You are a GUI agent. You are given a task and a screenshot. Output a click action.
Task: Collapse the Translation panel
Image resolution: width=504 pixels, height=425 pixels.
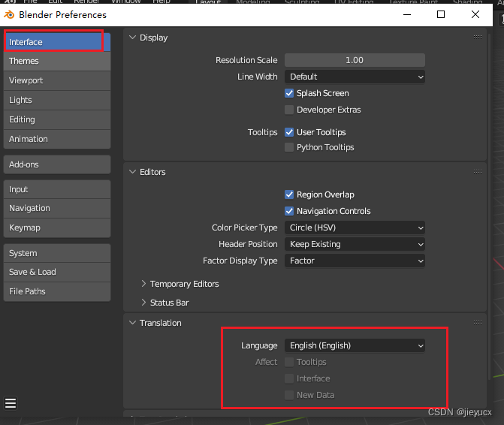point(132,323)
